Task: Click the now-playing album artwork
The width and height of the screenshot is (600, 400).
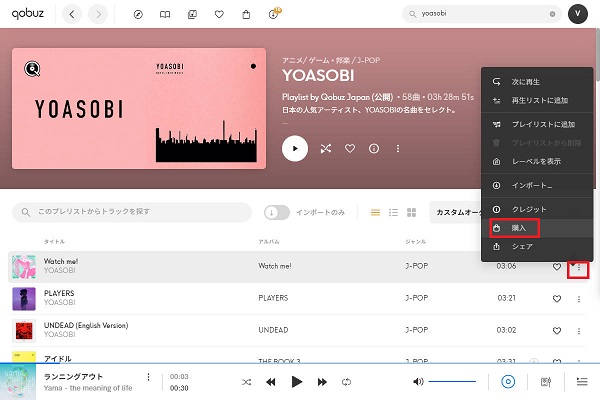Action: (x=18, y=382)
